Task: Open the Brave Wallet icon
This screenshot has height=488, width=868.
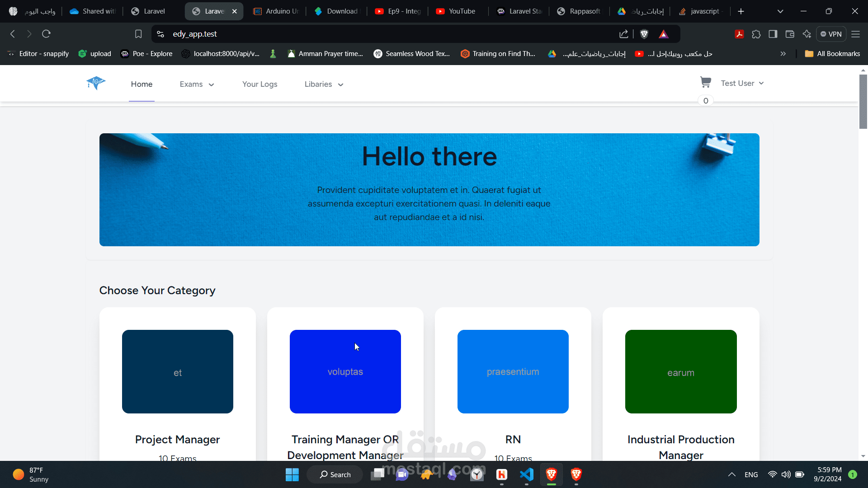Action: click(x=790, y=34)
